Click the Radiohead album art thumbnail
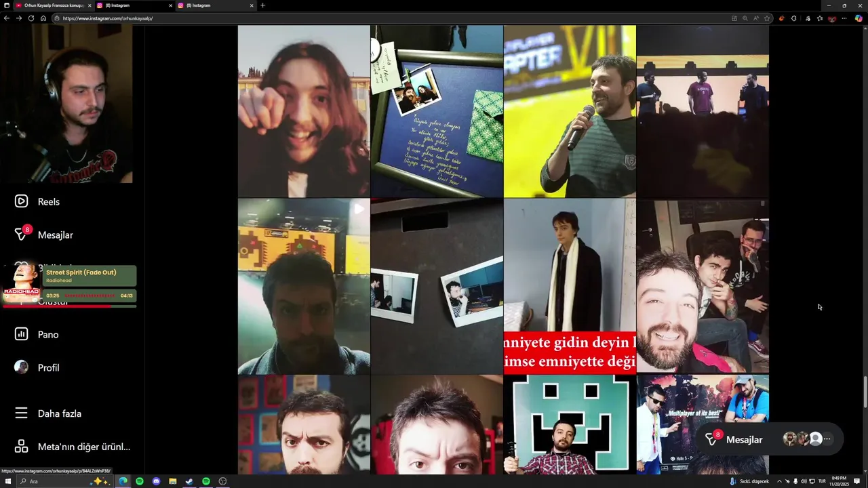This screenshot has width=868, height=488. pos(22,283)
